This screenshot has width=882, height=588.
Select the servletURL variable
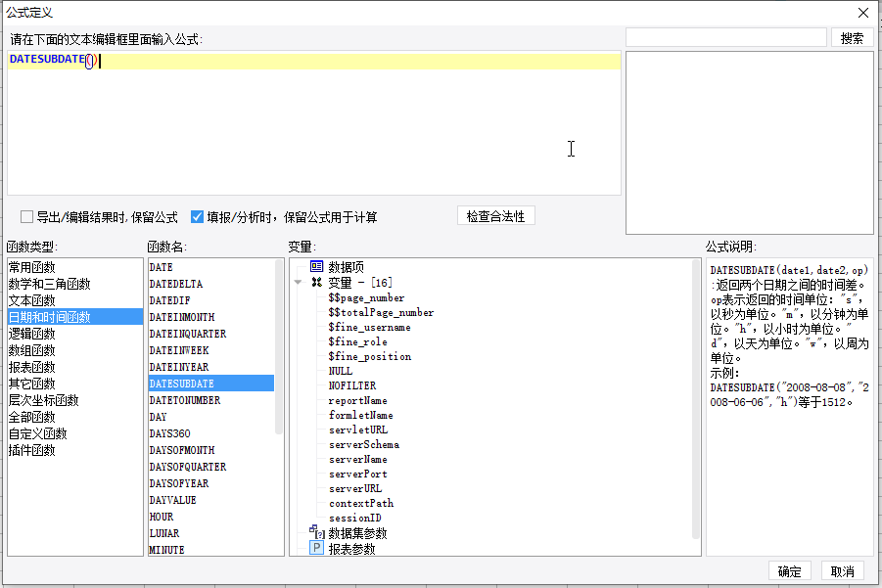coord(358,430)
